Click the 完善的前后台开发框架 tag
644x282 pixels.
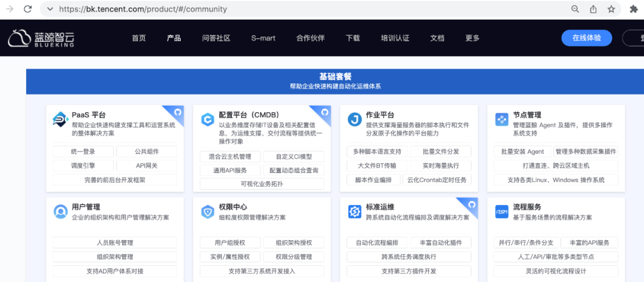tap(114, 180)
